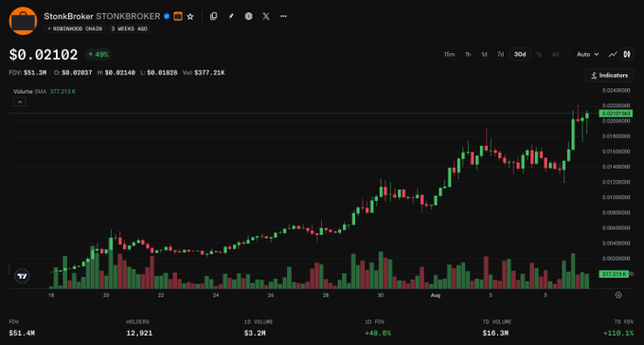Click the green volume label 377.213K on axis

coord(614,274)
